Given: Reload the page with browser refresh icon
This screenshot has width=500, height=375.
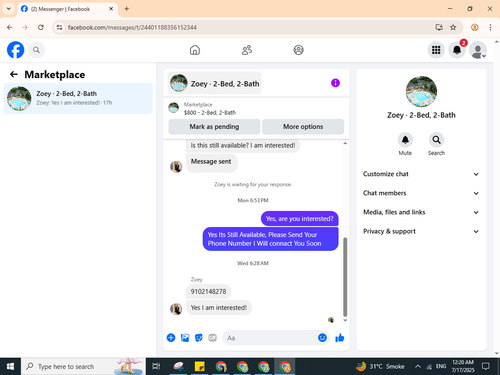Looking at the screenshot, I should [x=41, y=27].
